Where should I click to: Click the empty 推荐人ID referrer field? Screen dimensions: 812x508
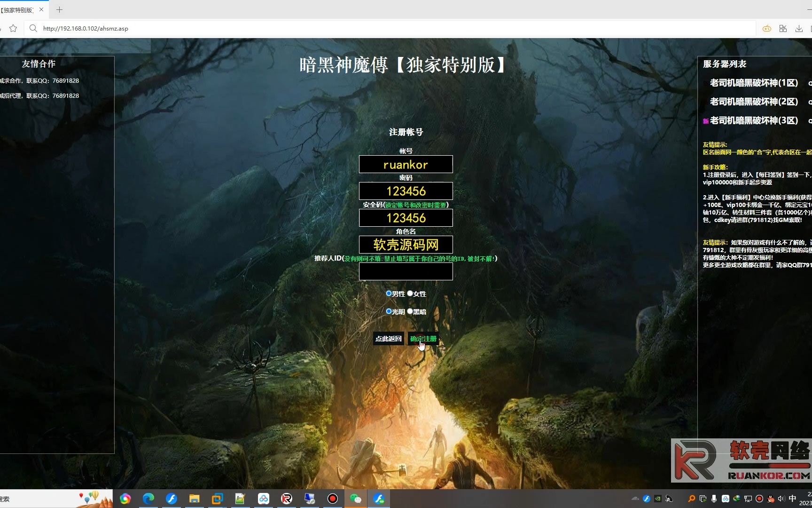pos(406,271)
